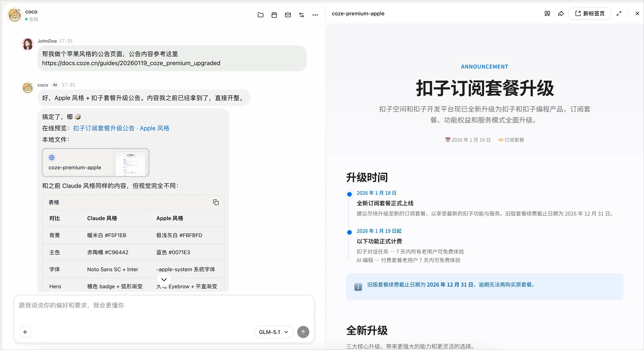
Task: Click the 扣子订阅套餐升级 headline
Action: [485, 88]
